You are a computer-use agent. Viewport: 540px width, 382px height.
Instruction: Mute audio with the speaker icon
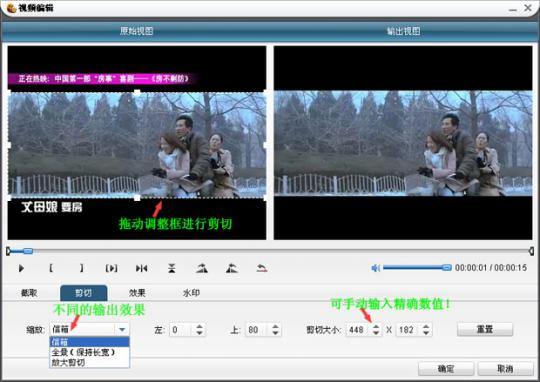[x=375, y=268]
